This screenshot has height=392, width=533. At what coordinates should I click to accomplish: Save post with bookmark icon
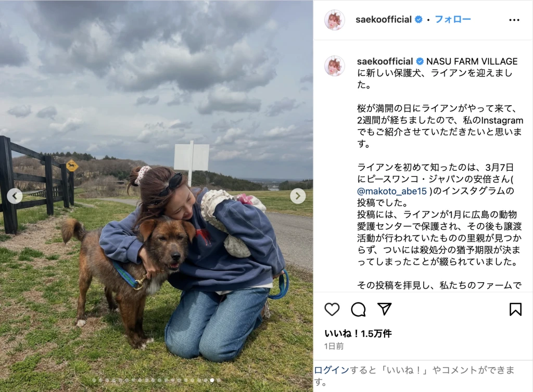pyautogui.click(x=515, y=309)
